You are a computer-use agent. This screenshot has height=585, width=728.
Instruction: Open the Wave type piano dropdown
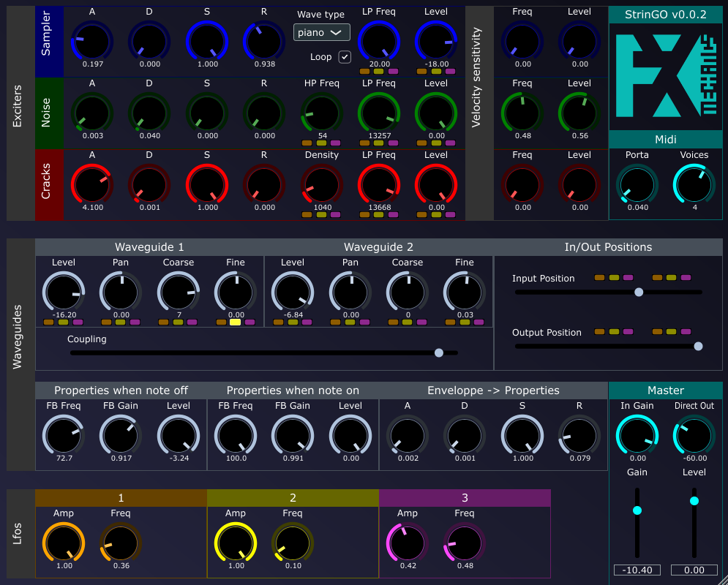[322, 32]
